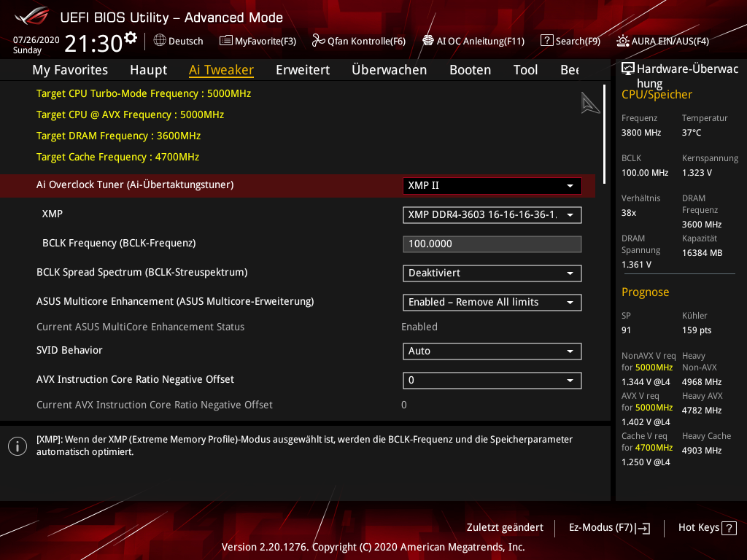Click the Search(F9) question mark icon
Screen dimensions: 747x560
pyautogui.click(x=547, y=41)
